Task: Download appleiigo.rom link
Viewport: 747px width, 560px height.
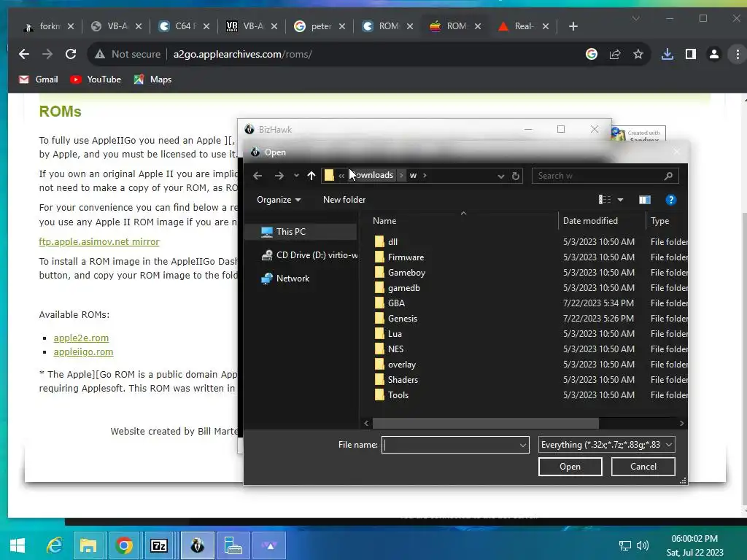Action: click(83, 352)
